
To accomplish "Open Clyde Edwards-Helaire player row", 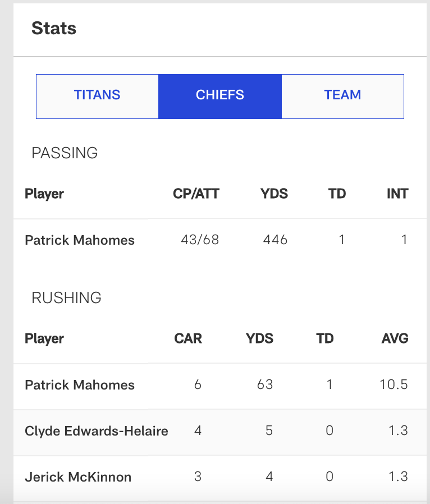I will coord(97,431).
